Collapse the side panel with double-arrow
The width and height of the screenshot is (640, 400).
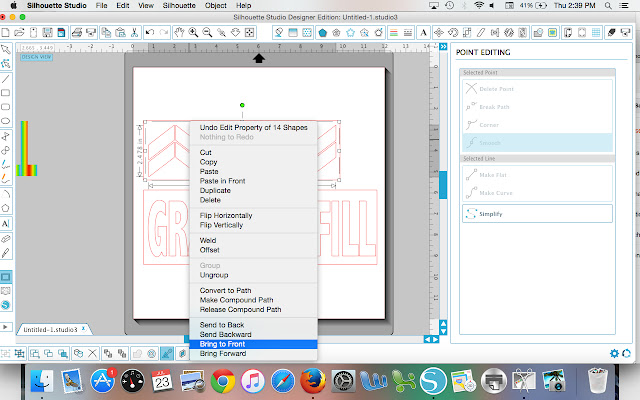point(443,47)
